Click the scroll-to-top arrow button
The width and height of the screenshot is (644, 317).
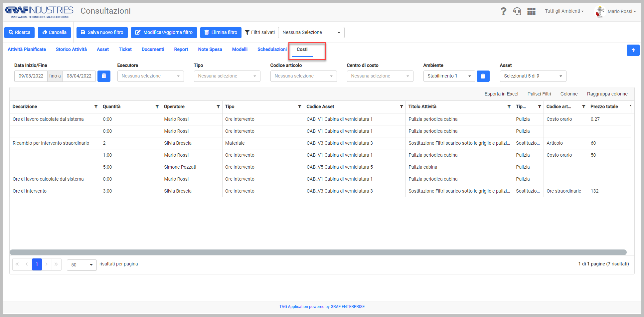click(x=633, y=50)
